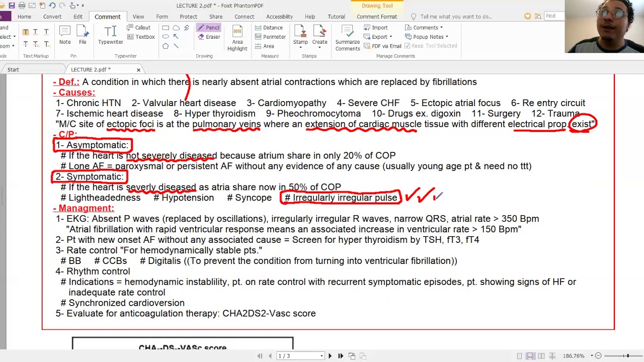The width and height of the screenshot is (644, 362).
Task: Click the zoom slider handle
Action: [x=627, y=356]
